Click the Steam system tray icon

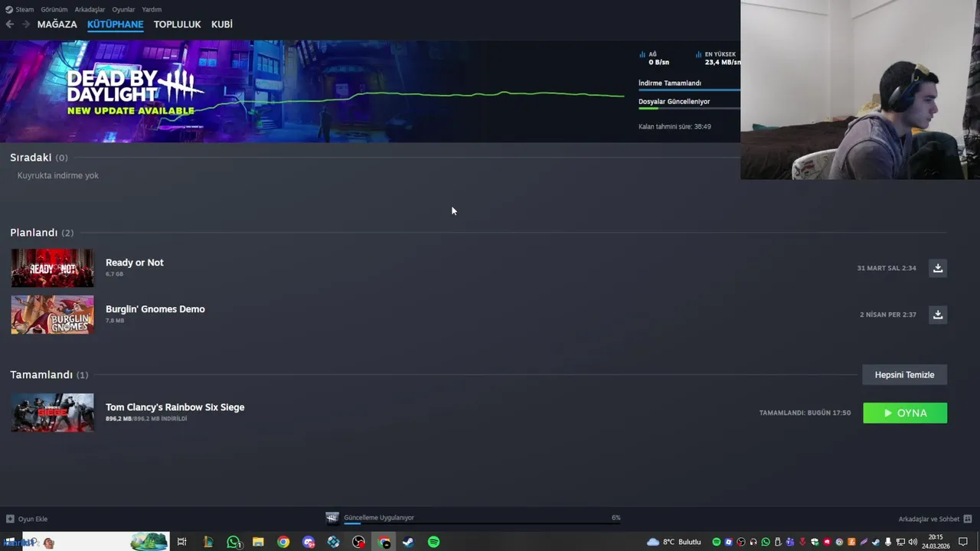point(876,542)
